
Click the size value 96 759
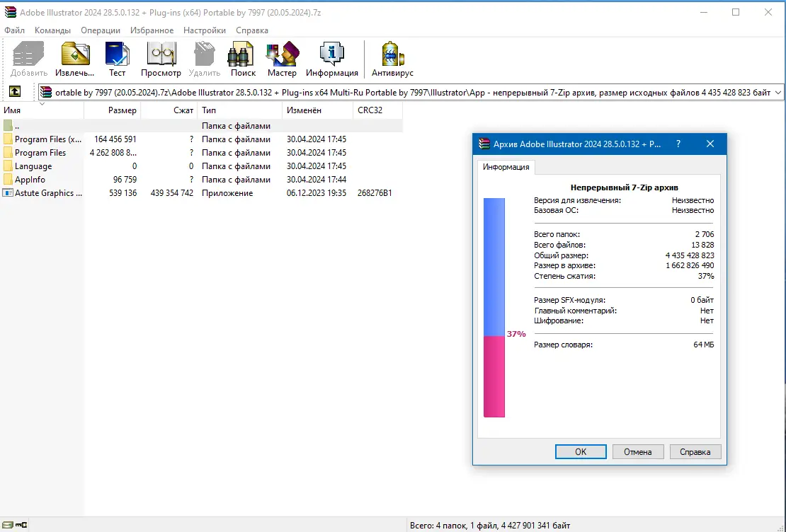pyautogui.click(x=125, y=179)
